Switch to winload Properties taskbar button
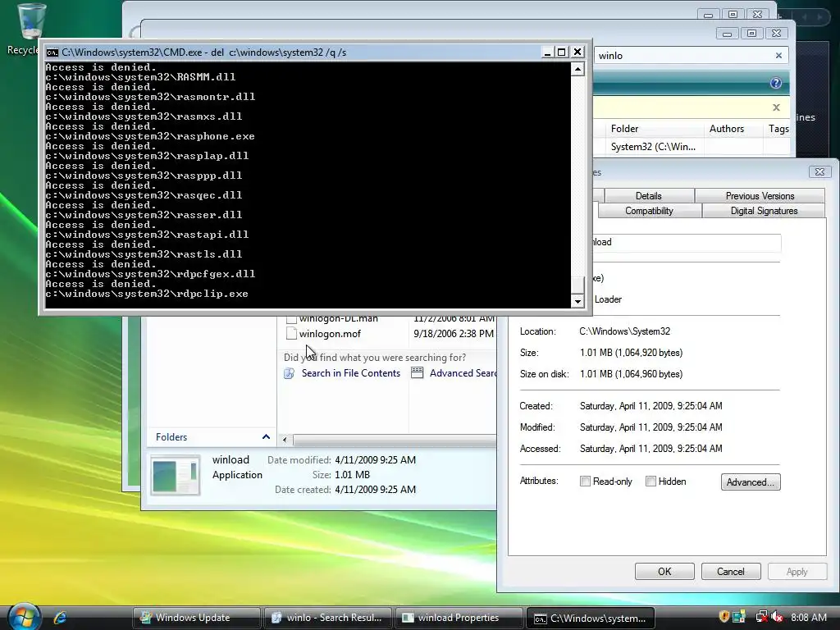This screenshot has height=630, width=840. 459,618
